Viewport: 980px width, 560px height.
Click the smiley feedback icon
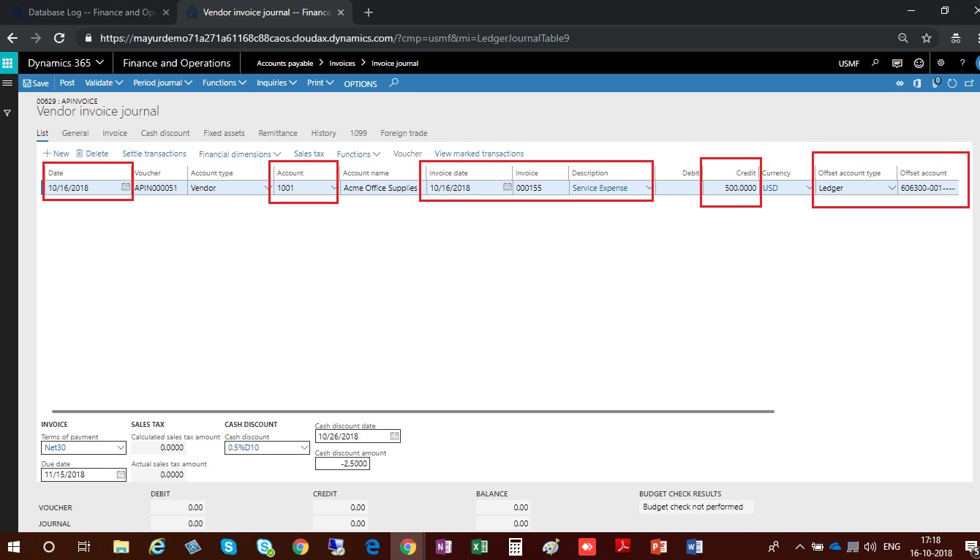coord(919,63)
